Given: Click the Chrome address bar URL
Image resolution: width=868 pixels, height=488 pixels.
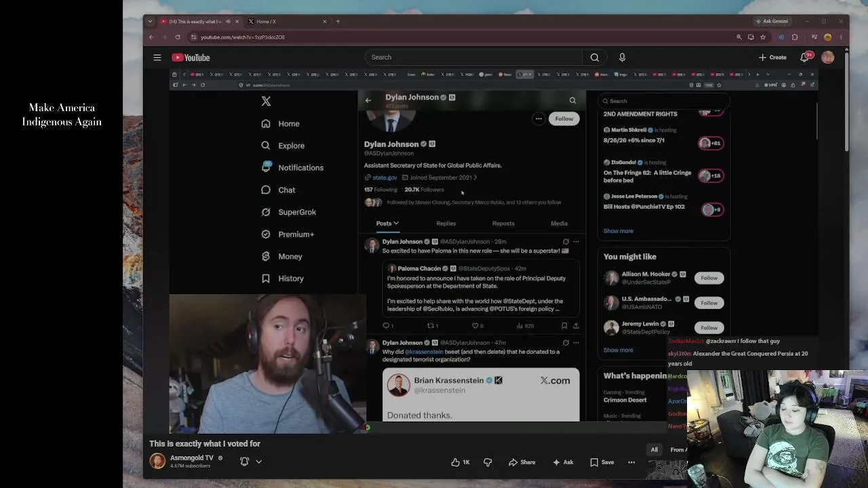Looking at the screenshot, I should tap(243, 37).
